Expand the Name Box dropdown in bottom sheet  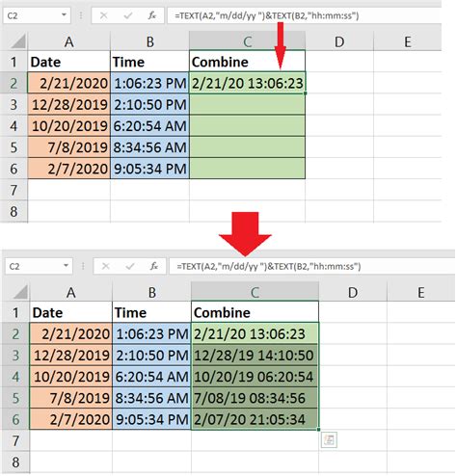coord(66,266)
